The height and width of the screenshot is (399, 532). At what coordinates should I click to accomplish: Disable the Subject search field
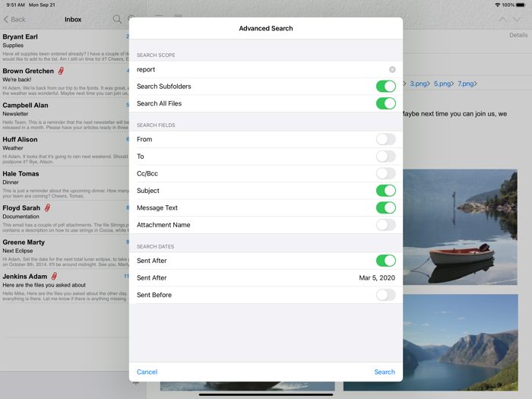(386, 191)
